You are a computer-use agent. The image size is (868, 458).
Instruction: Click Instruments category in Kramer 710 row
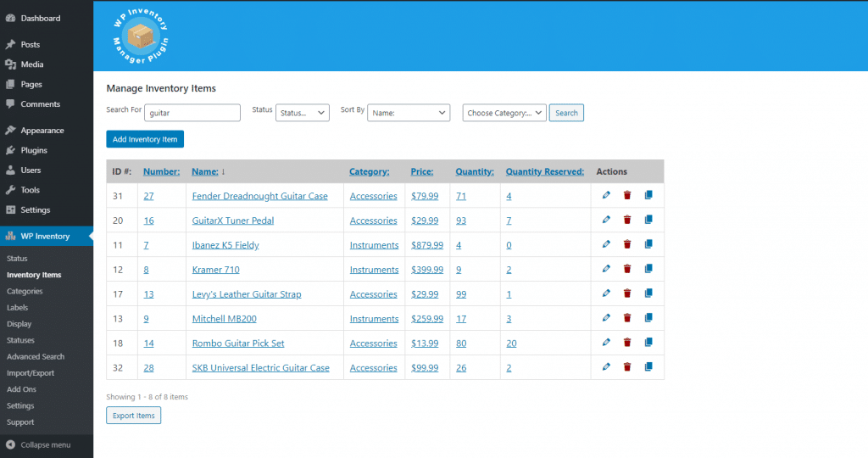coord(374,270)
